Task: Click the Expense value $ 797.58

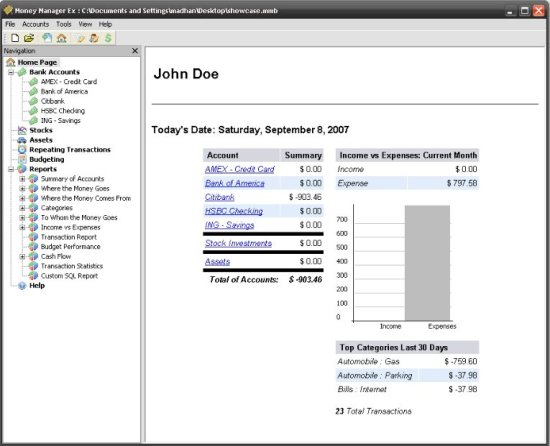Action: click(462, 183)
